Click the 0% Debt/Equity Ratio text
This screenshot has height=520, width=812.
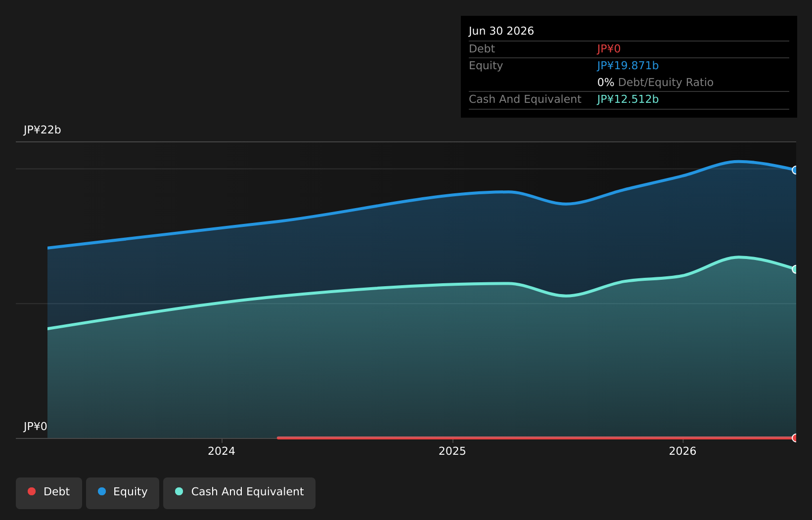655,83
